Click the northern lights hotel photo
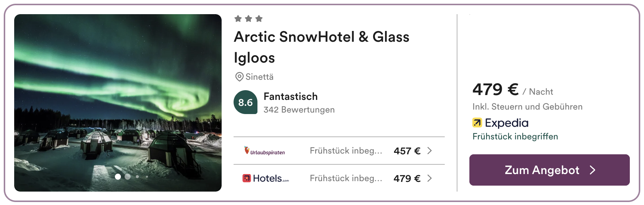Screen dimensions: 644x205 [x=118, y=93]
